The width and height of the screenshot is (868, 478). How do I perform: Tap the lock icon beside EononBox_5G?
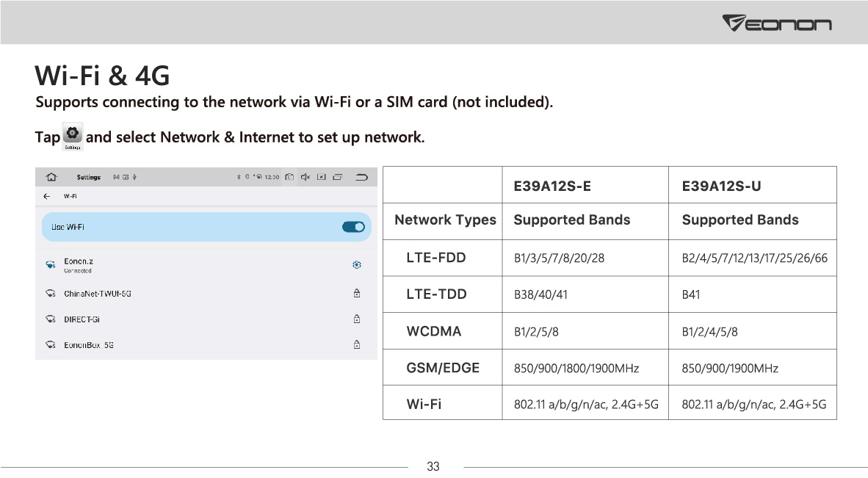(357, 344)
